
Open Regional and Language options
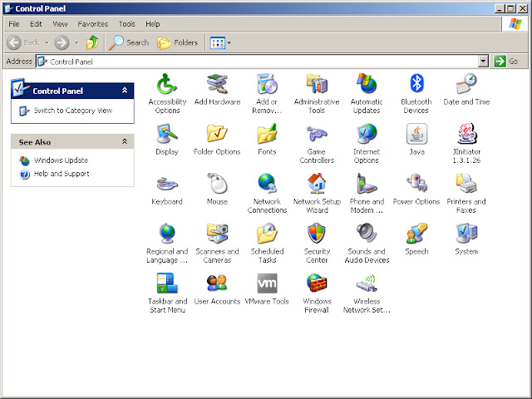(167, 243)
